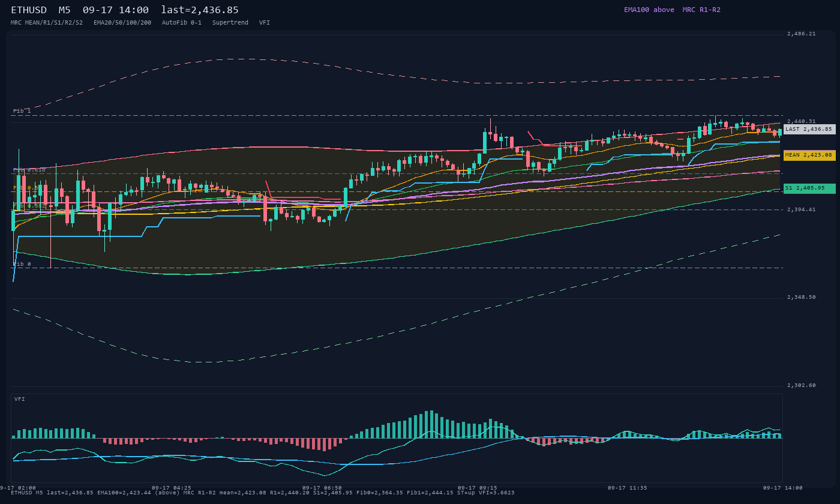This screenshot has height=504, width=840.
Task: Click the 2,302.60 price axis label
Action: pyautogui.click(x=802, y=385)
